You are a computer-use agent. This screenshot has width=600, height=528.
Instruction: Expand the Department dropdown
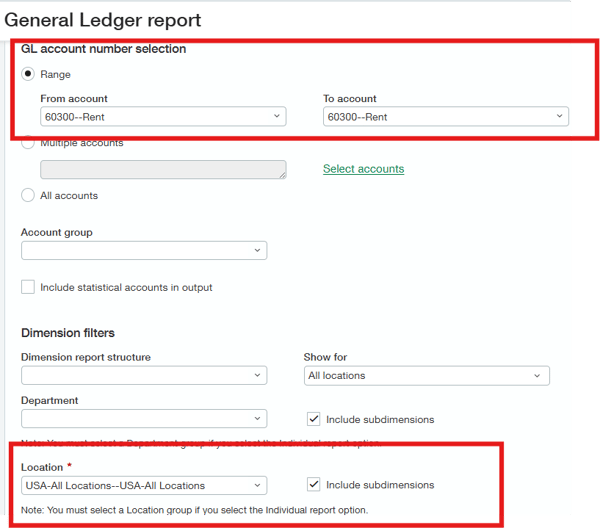pyautogui.click(x=144, y=419)
